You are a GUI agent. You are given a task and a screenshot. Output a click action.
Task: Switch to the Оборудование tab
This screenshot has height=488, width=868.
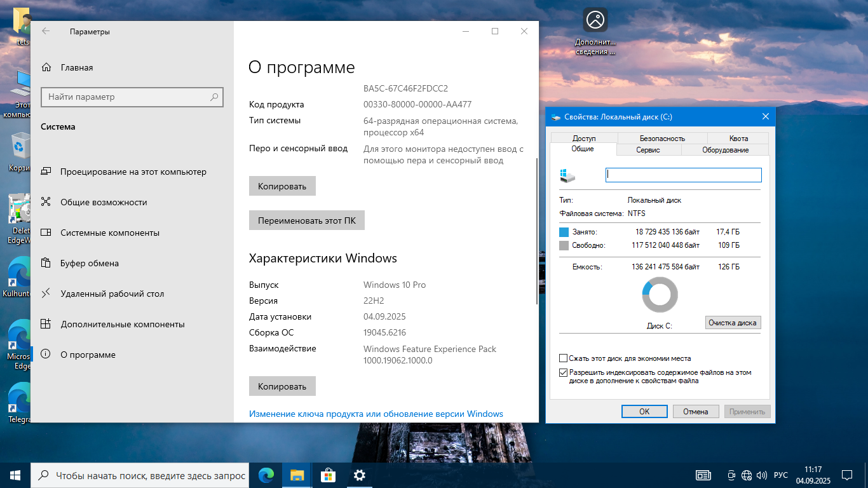(x=725, y=150)
